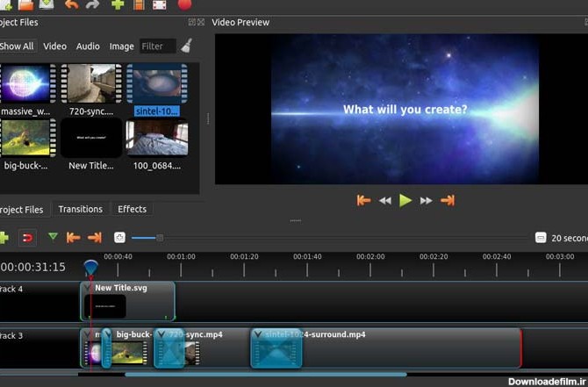Play the video preview
588x387 pixels.
[x=405, y=201]
